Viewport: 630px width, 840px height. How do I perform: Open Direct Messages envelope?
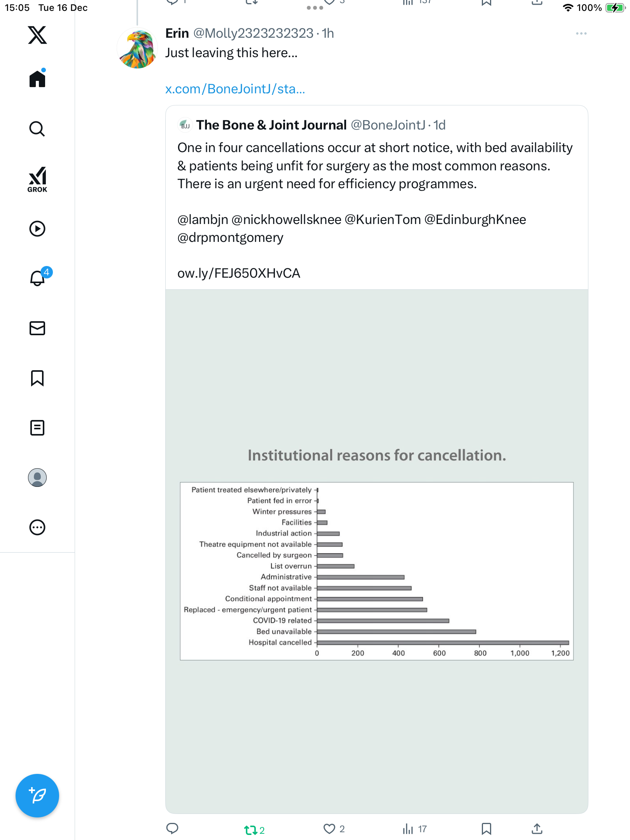pos(37,328)
